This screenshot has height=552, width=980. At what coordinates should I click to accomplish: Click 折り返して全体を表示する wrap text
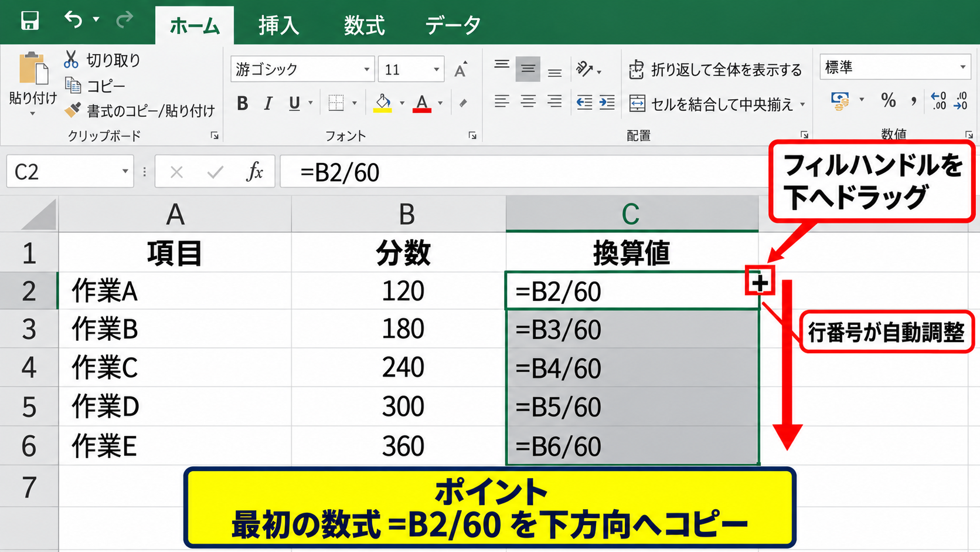point(715,70)
